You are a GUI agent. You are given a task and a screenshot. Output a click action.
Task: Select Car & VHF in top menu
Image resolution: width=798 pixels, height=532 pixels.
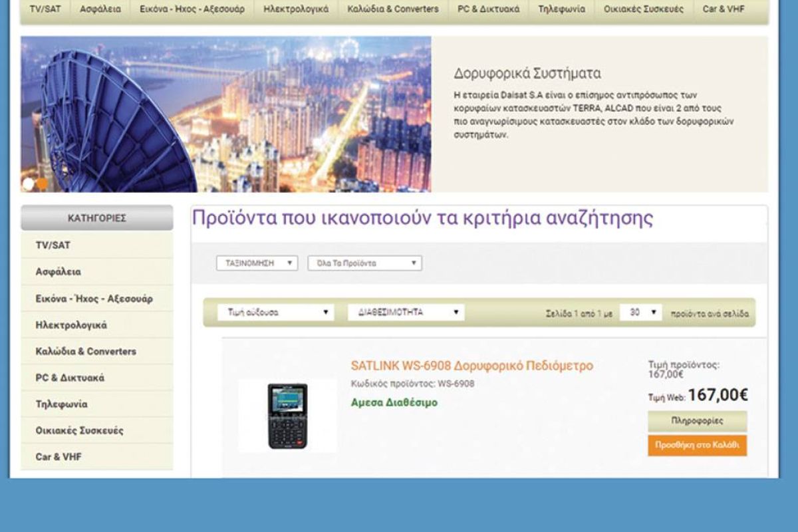point(724,9)
